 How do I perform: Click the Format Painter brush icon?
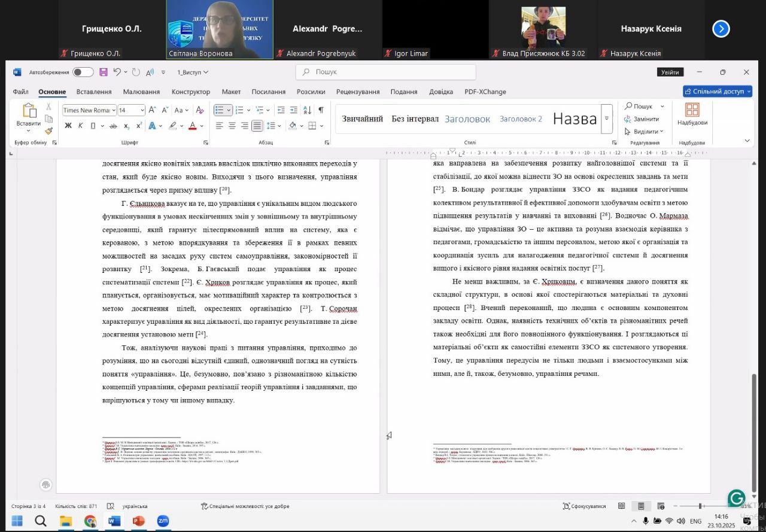click(49, 131)
